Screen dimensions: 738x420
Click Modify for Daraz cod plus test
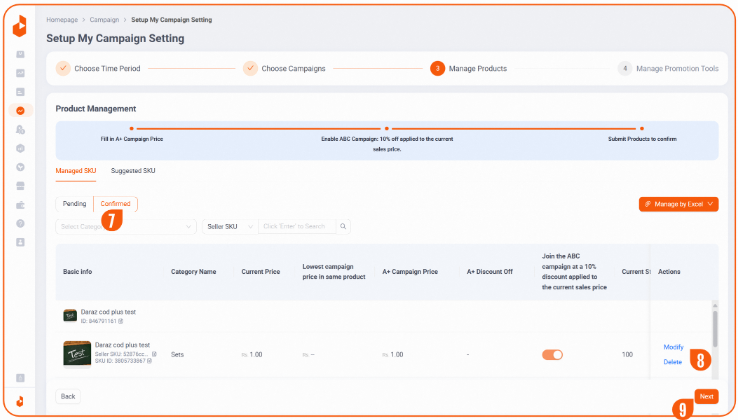[673, 347]
